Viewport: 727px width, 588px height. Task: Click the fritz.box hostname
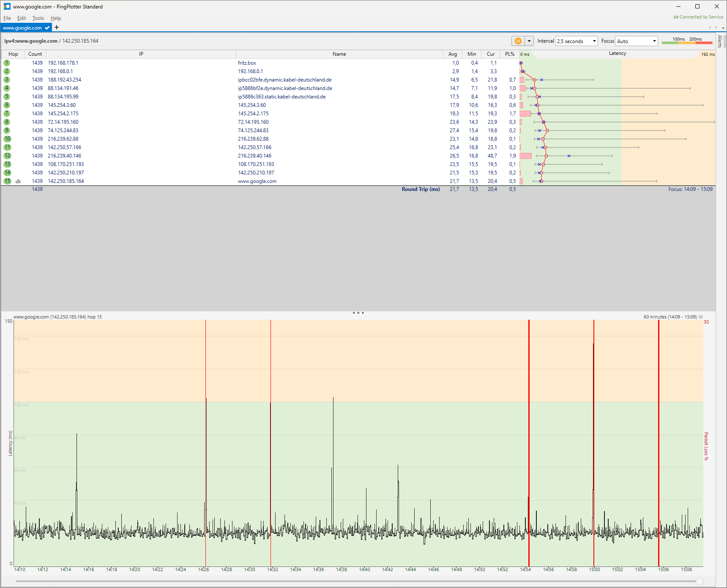[247, 63]
